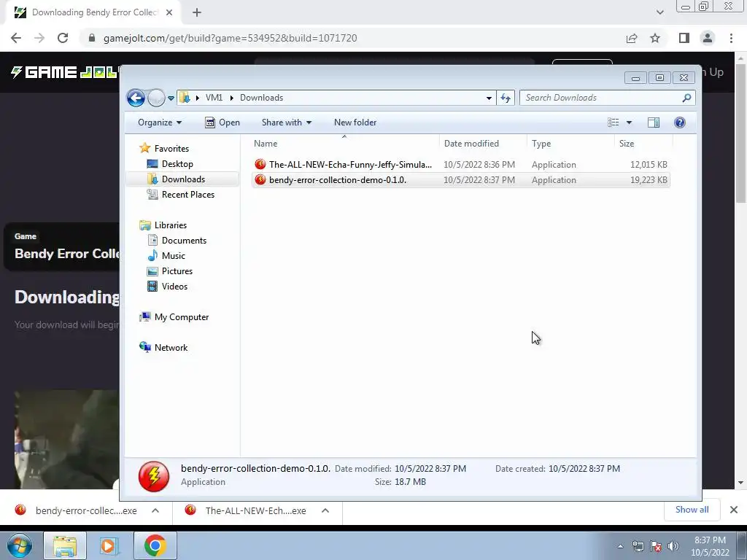The width and height of the screenshot is (747, 560).
Task: Open the Chrome three-dot menu
Action: [731, 38]
